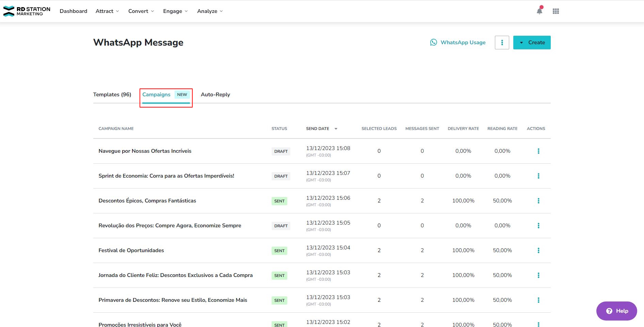Open actions menu for Primavera de Descontos
Screen dimensions: 644x327
tap(538, 300)
